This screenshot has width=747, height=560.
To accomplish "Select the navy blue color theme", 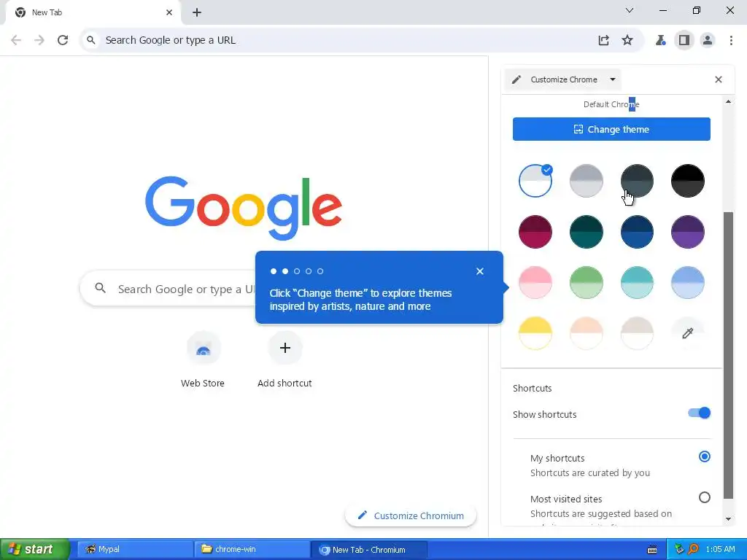I will (637, 232).
